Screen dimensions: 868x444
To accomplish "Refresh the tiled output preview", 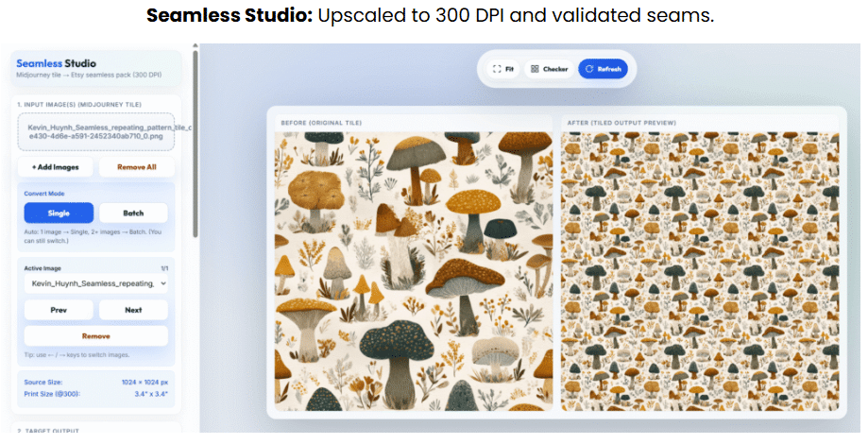I will click(603, 69).
